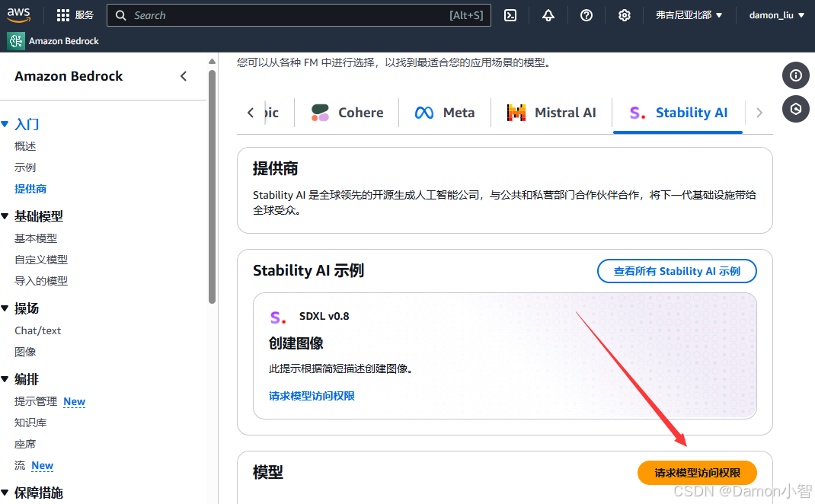This screenshot has height=504, width=815.
Task: Click 请求模型访问权限 link in SDXL card
Action: coord(312,396)
